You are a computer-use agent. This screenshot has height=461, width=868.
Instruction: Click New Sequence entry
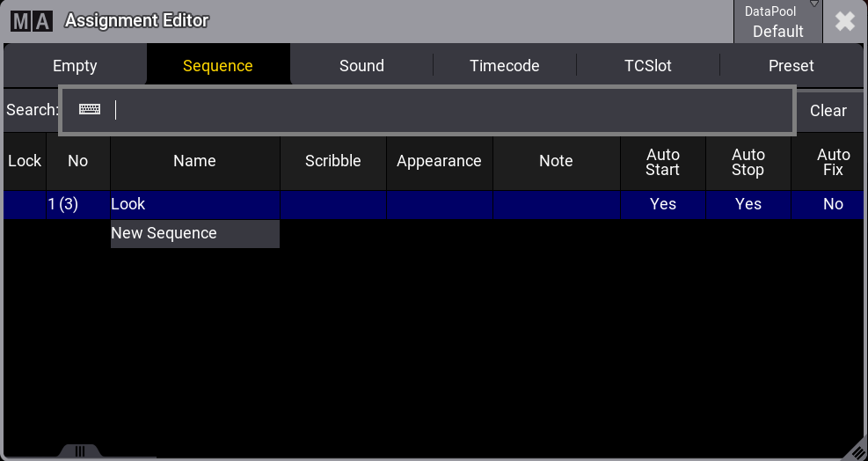coord(194,233)
